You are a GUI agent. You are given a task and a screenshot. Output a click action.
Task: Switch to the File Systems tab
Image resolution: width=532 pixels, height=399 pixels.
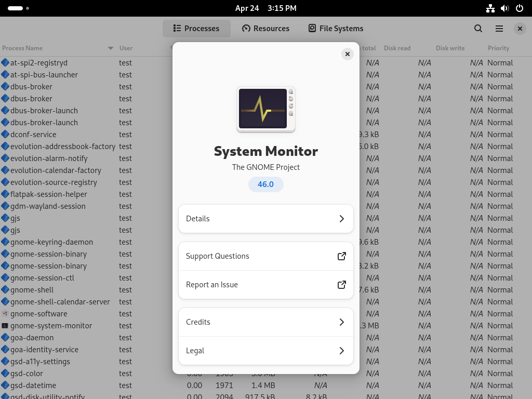pyautogui.click(x=336, y=29)
